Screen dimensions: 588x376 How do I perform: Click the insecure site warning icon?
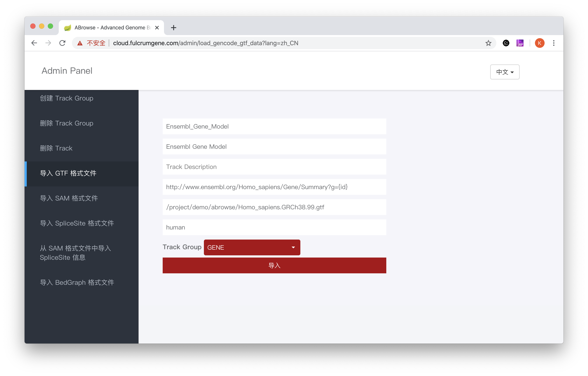(x=80, y=43)
